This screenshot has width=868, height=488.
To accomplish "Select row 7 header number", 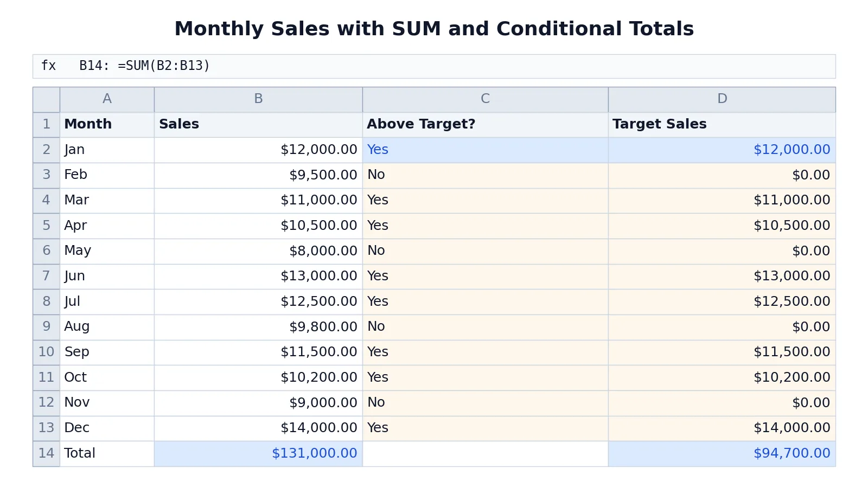I will (46, 277).
